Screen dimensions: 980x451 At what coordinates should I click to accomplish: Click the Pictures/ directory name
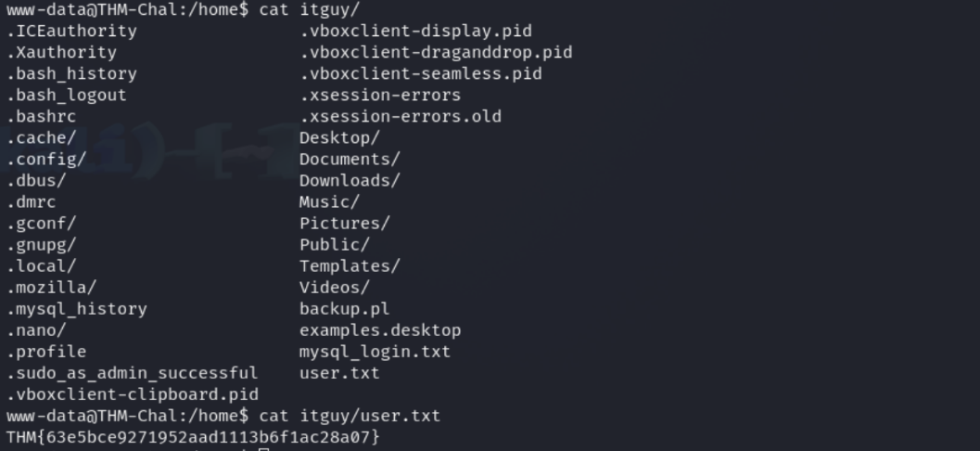pos(344,223)
